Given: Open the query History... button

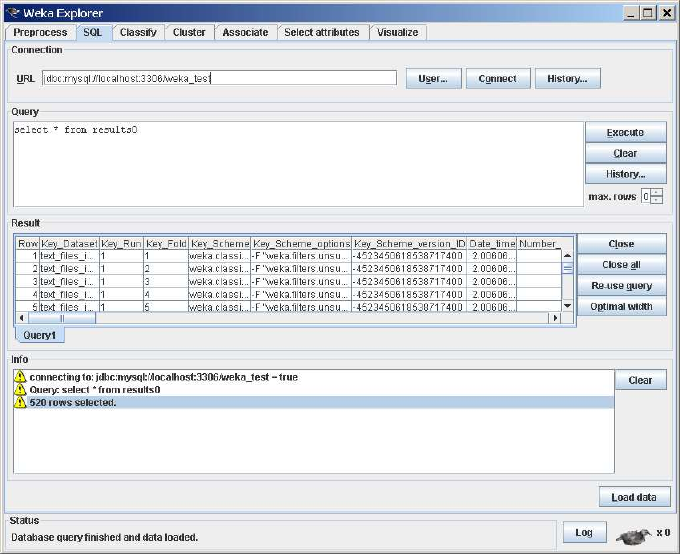Looking at the screenshot, I should coord(625,174).
